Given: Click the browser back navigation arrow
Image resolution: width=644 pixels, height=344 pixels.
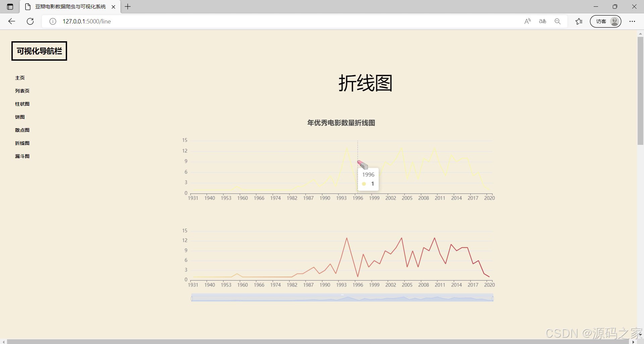Looking at the screenshot, I should tap(12, 21).
